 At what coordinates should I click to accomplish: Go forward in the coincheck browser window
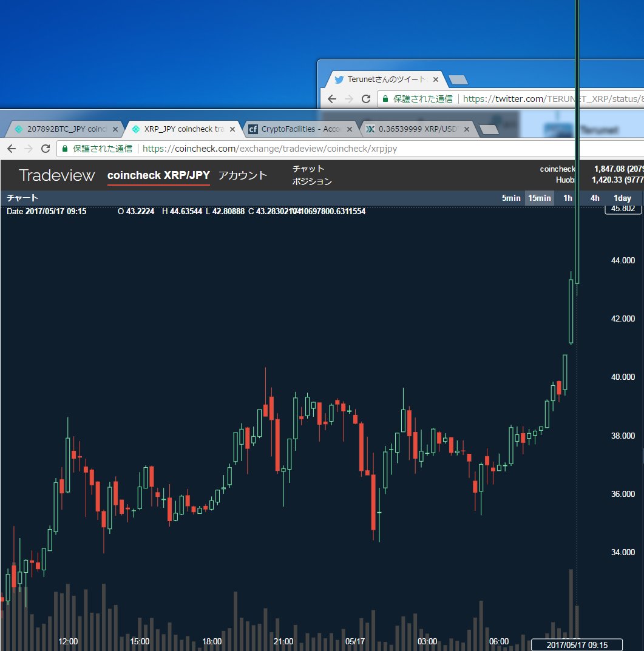tap(29, 149)
